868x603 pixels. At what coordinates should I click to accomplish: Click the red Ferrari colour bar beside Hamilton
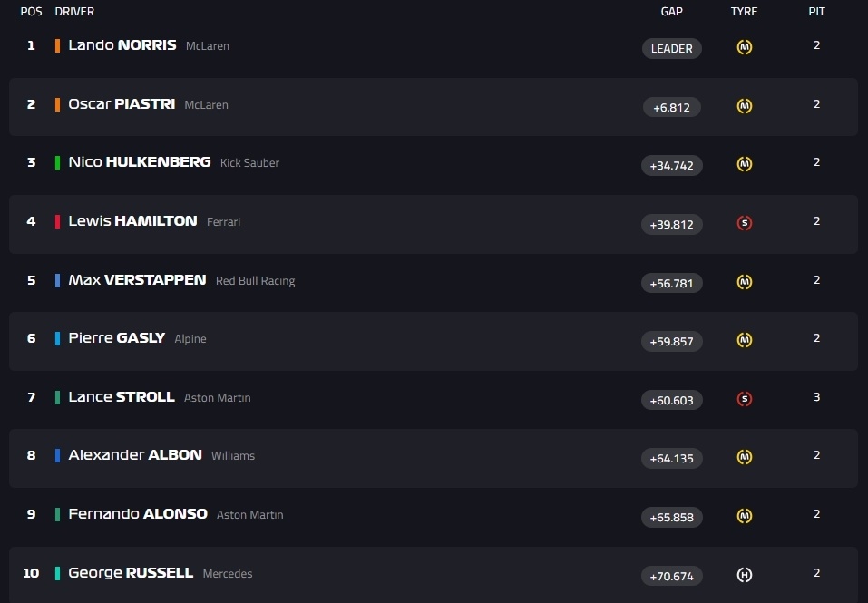[57, 221]
